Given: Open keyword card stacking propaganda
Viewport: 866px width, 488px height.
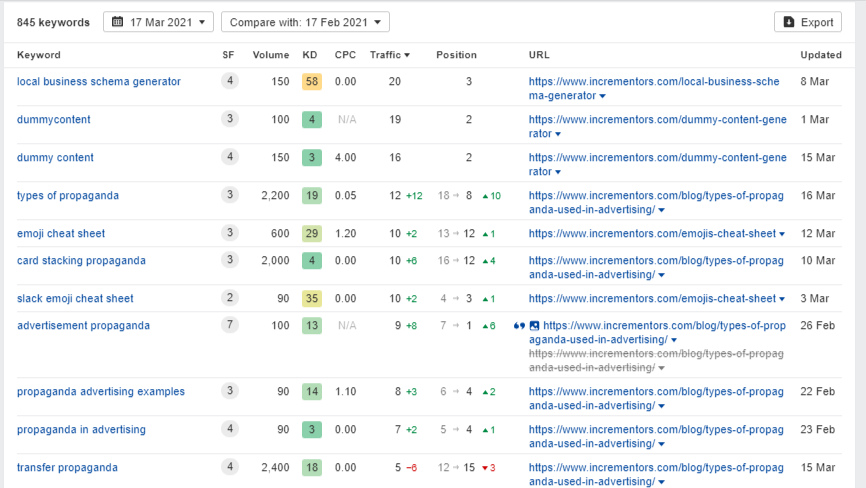Looking at the screenshot, I should pyautogui.click(x=81, y=261).
